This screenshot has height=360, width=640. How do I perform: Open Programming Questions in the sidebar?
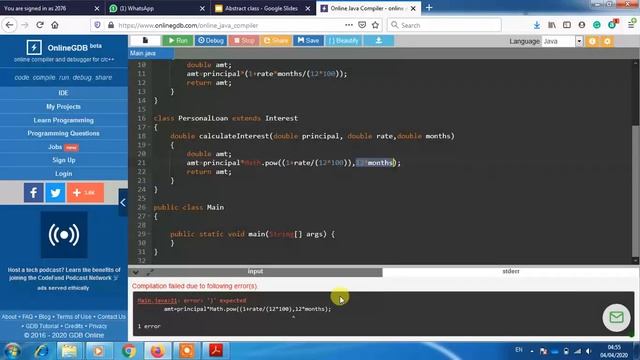pyautogui.click(x=63, y=133)
